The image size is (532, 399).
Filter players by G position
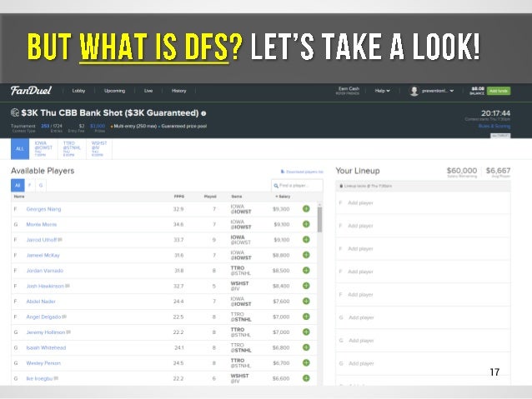(41, 185)
